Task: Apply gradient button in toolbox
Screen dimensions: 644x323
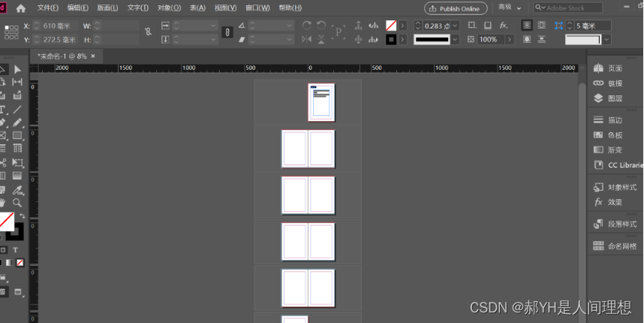Action: tap(9, 263)
